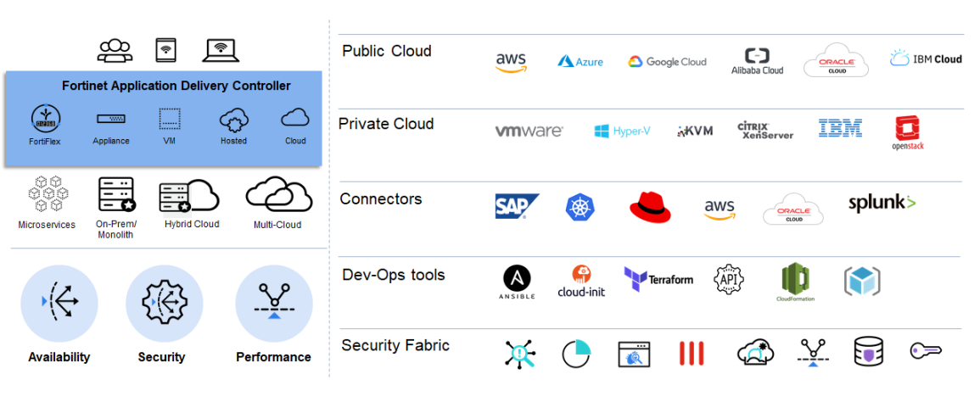Click the Red Hat logo
The height and width of the screenshot is (402, 980).
point(650,207)
